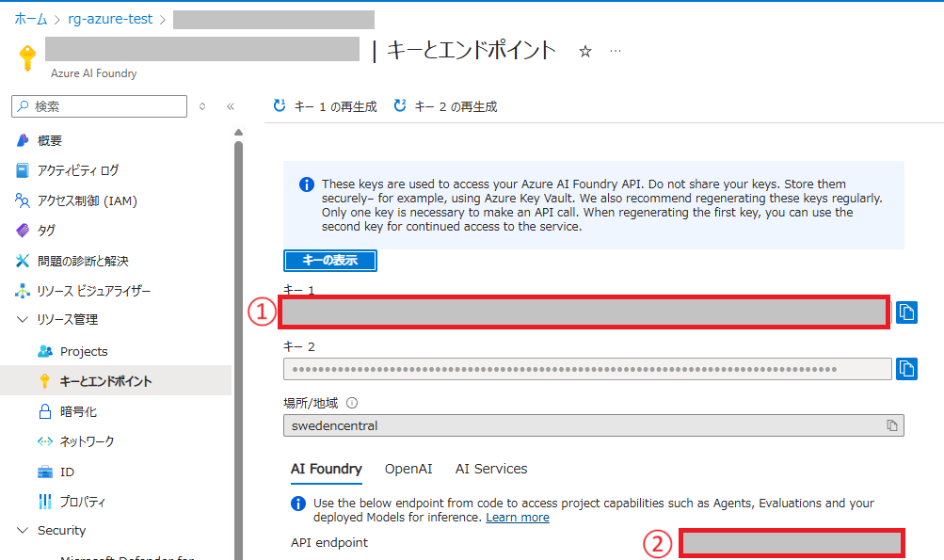Click the info icon in the keys notice banner

point(307,184)
